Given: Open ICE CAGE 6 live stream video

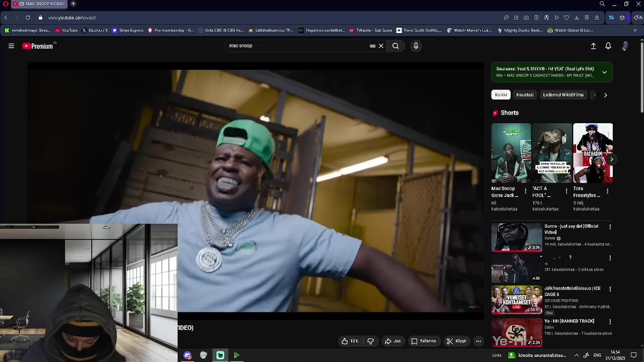Looking at the screenshot, I should 517,300.
